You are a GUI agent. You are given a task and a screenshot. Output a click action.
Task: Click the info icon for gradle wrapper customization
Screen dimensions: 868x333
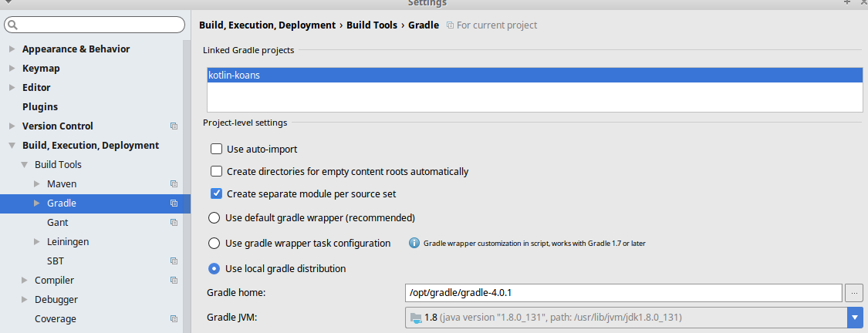pyautogui.click(x=414, y=244)
